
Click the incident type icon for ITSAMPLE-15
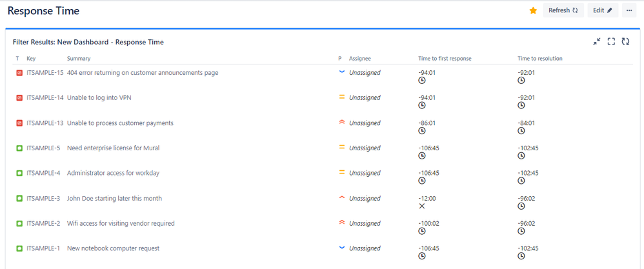pos(19,73)
